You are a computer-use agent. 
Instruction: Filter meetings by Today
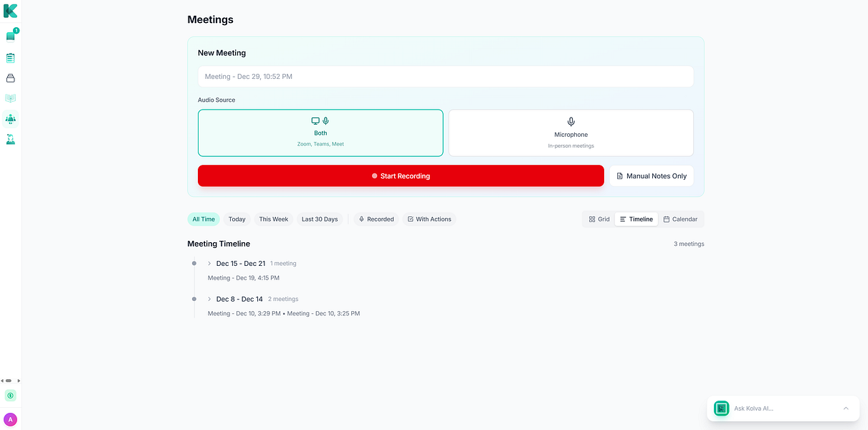pos(237,219)
